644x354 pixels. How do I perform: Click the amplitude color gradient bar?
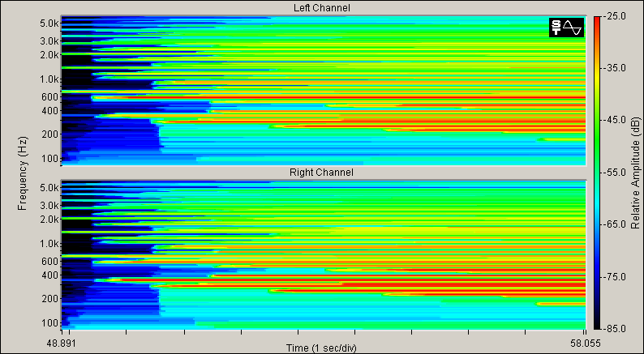tap(597, 173)
